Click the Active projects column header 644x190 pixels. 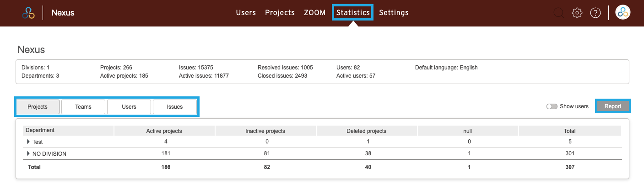coord(164,131)
